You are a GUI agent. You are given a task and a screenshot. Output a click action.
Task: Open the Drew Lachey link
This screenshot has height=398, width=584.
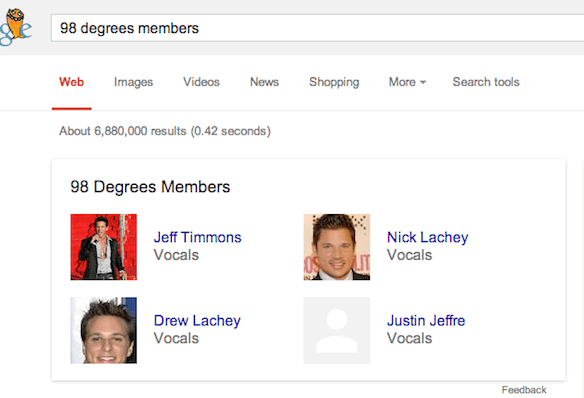pyautogui.click(x=197, y=321)
